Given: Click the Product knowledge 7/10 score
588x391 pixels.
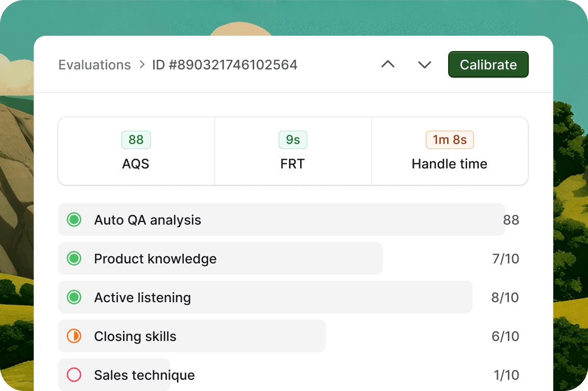Looking at the screenshot, I should point(505,259).
